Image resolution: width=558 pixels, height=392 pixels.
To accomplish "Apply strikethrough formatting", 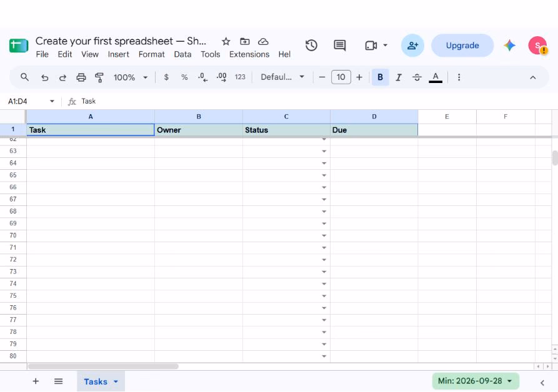I will click(417, 77).
